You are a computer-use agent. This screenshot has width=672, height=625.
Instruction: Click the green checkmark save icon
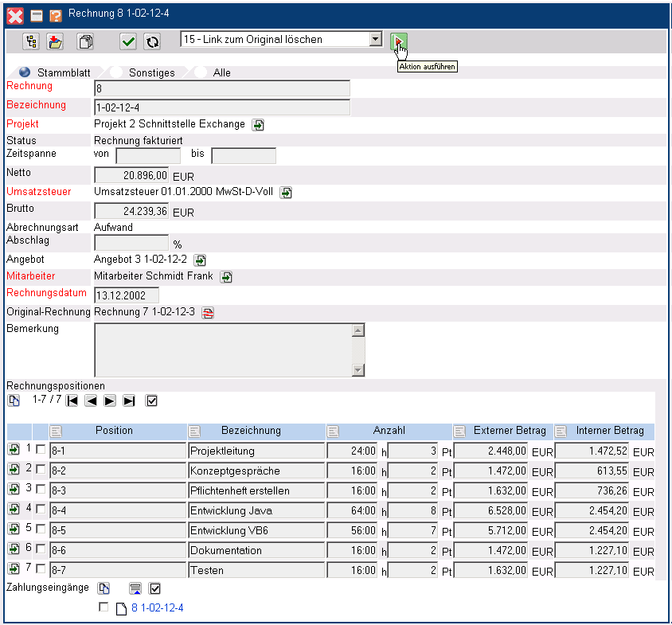pyautogui.click(x=128, y=41)
